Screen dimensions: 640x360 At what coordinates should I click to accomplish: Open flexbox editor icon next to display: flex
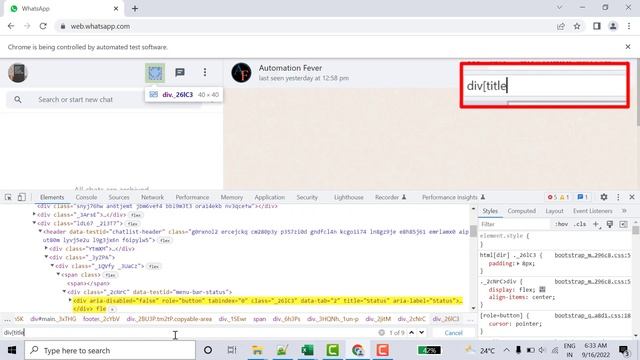(x=542, y=289)
